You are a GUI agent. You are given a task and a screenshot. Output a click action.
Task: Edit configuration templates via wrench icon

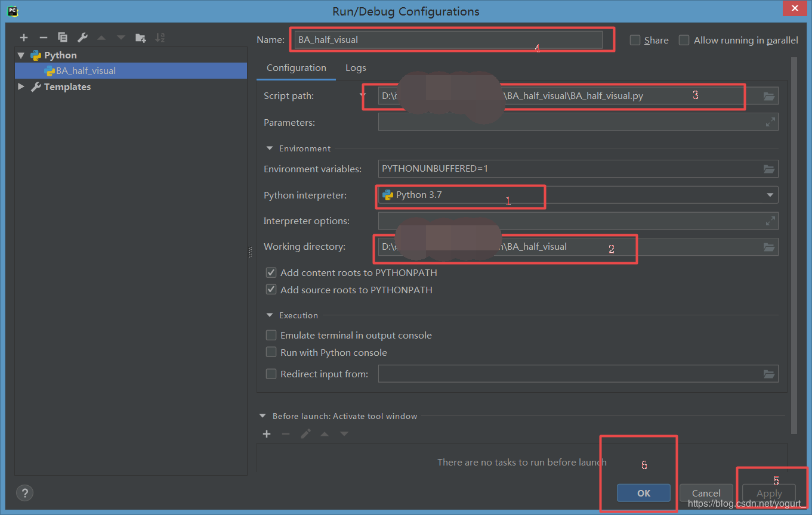coord(82,37)
